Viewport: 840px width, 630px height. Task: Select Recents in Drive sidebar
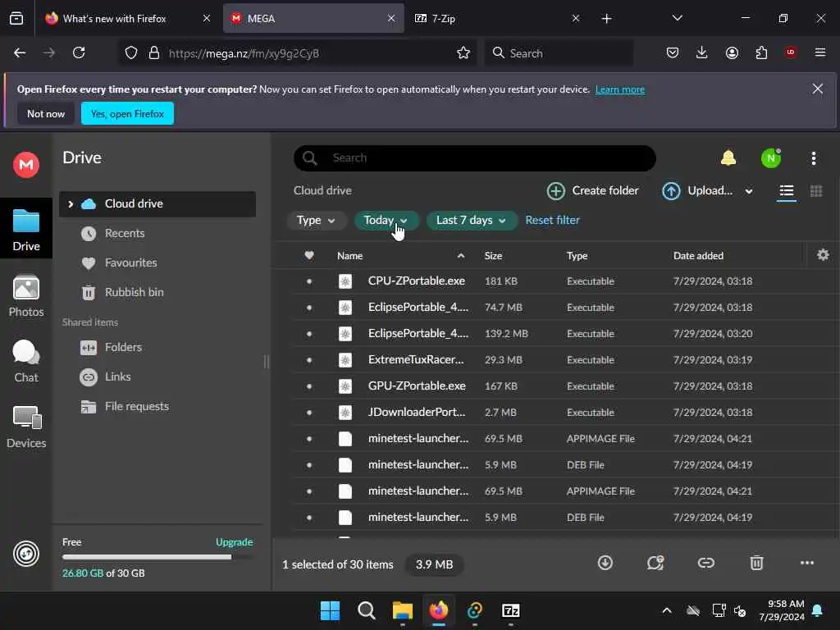[x=157, y=233]
